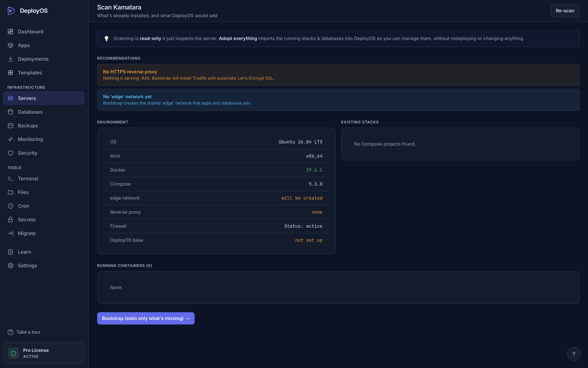This screenshot has width=588, height=368.
Task: Open the Migrate arrow icon
Action: [x=11, y=233]
